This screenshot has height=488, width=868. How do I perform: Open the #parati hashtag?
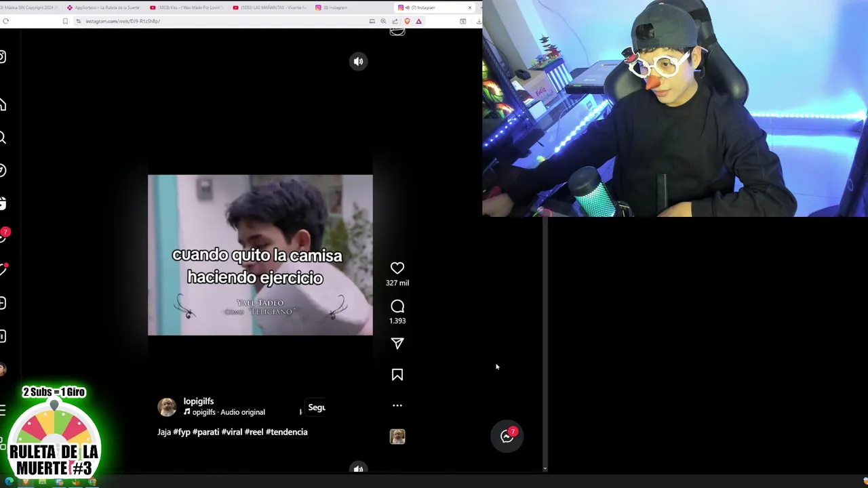click(x=206, y=432)
